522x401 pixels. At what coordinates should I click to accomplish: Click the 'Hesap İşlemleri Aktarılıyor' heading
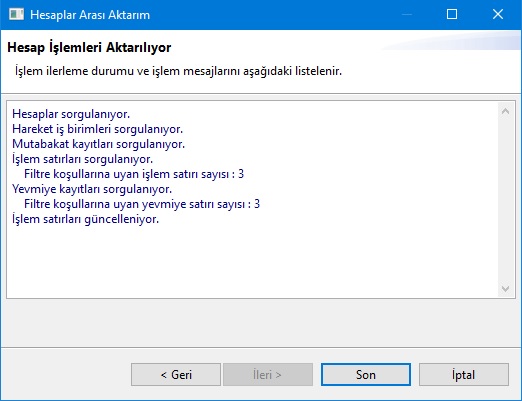click(89, 47)
